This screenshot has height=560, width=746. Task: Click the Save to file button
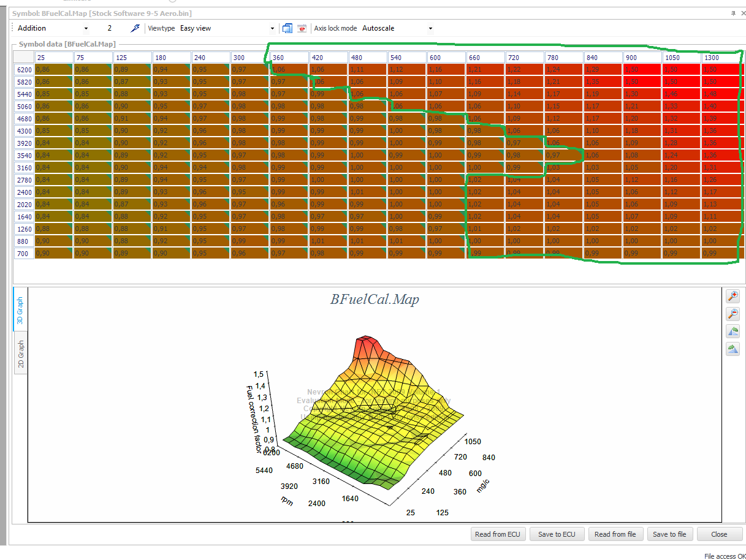pyautogui.click(x=669, y=534)
